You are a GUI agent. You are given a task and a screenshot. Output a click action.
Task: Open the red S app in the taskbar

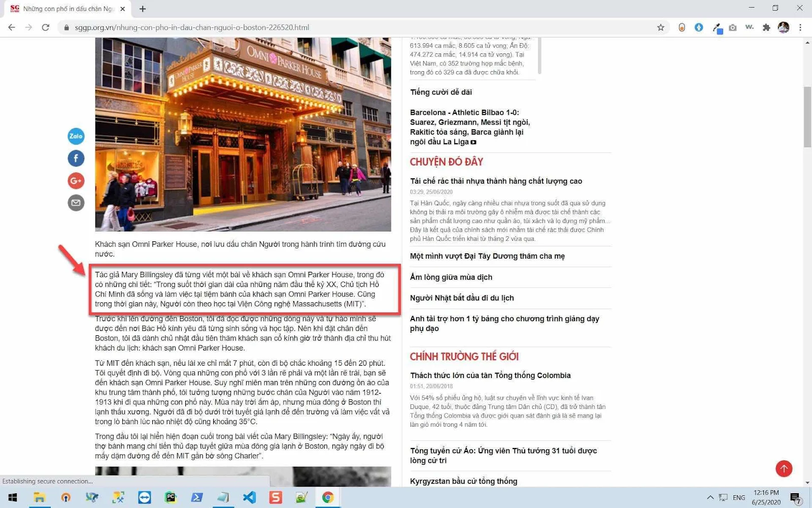click(x=276, y=497)
